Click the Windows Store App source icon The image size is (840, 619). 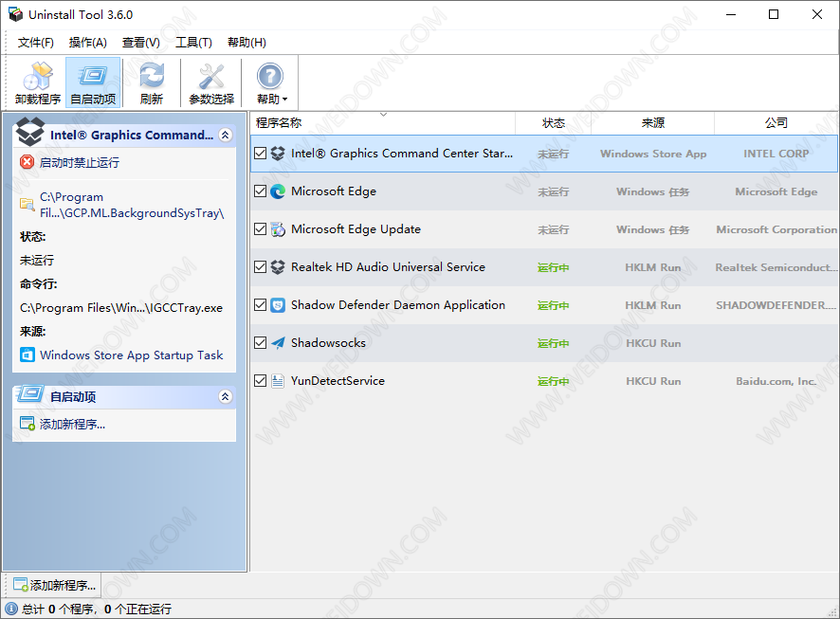coord(27,355)
